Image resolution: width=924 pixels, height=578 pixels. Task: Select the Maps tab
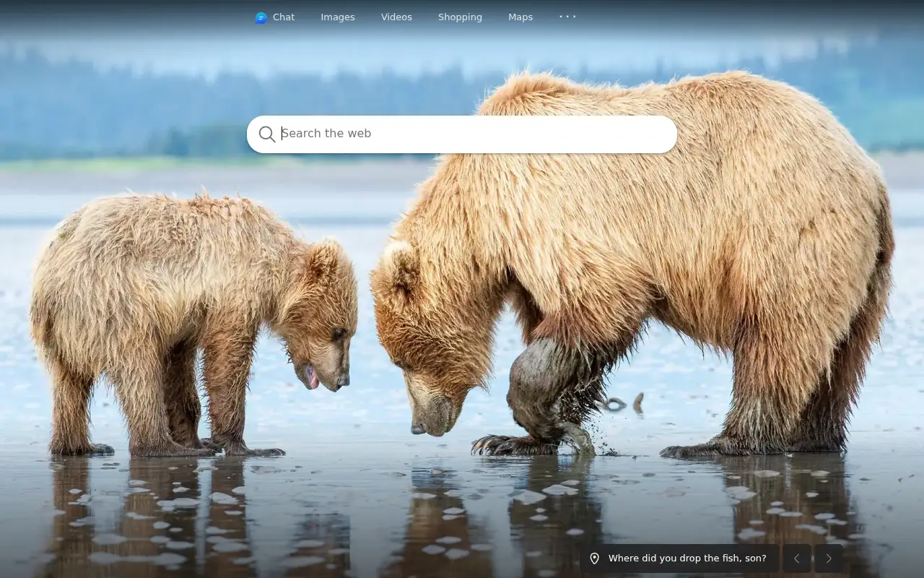(520, 17)
